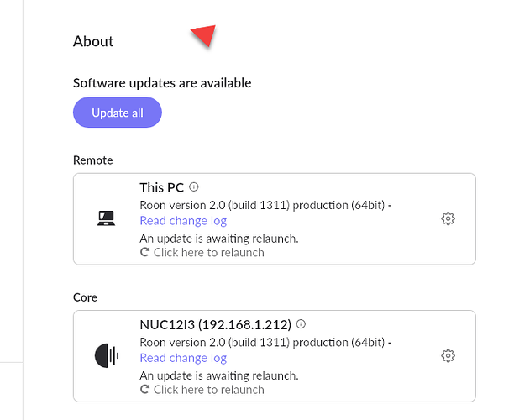Image resolution: width=514 pixels, height=420 pixels.
Task: Click the relaunch arrow icon under NUC12I3
Action: [x=145, y=390]
